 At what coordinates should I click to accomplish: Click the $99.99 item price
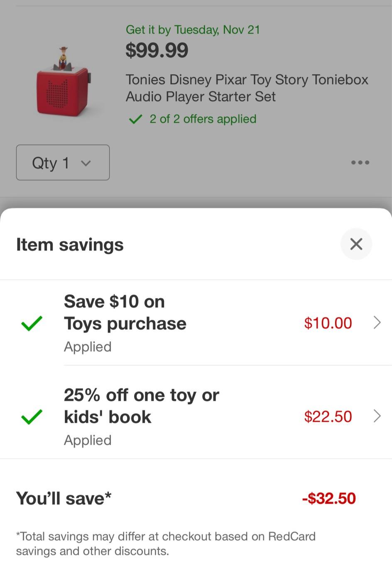point(157,51)
